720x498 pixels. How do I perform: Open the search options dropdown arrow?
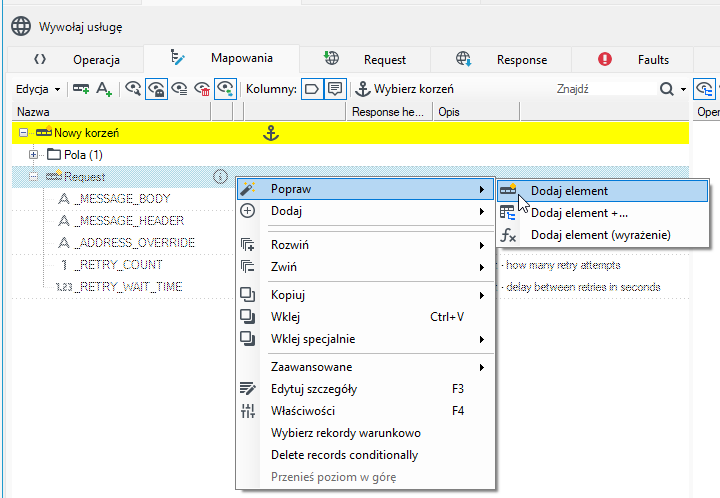point(683,89)
